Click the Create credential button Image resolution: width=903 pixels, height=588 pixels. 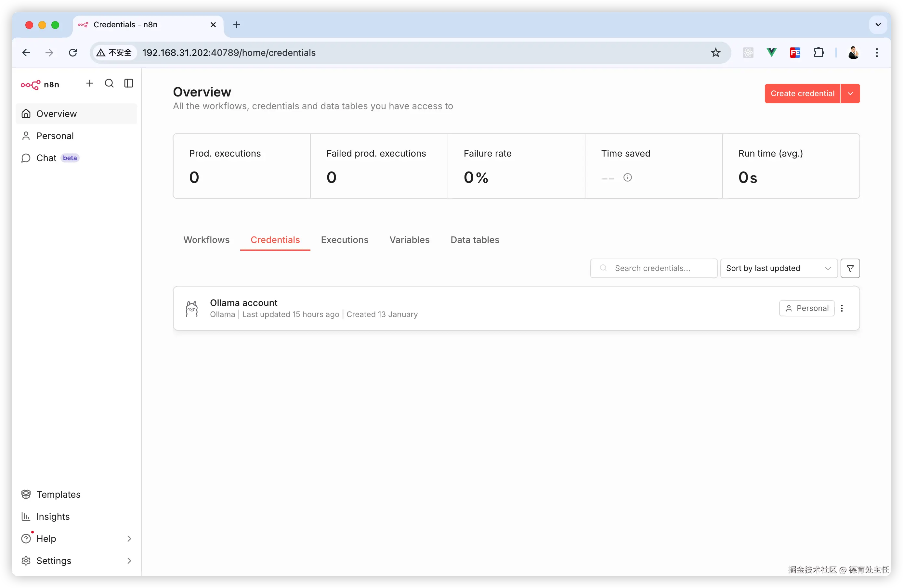(x=802, y=94)
